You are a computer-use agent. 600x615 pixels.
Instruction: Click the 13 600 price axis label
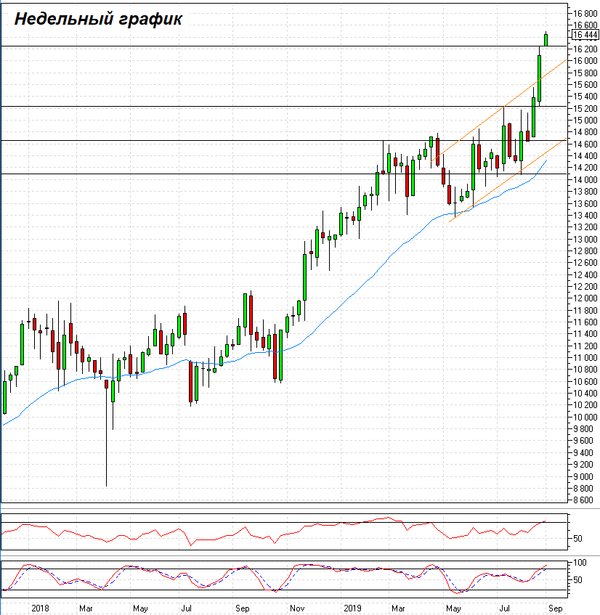(585, 204)
